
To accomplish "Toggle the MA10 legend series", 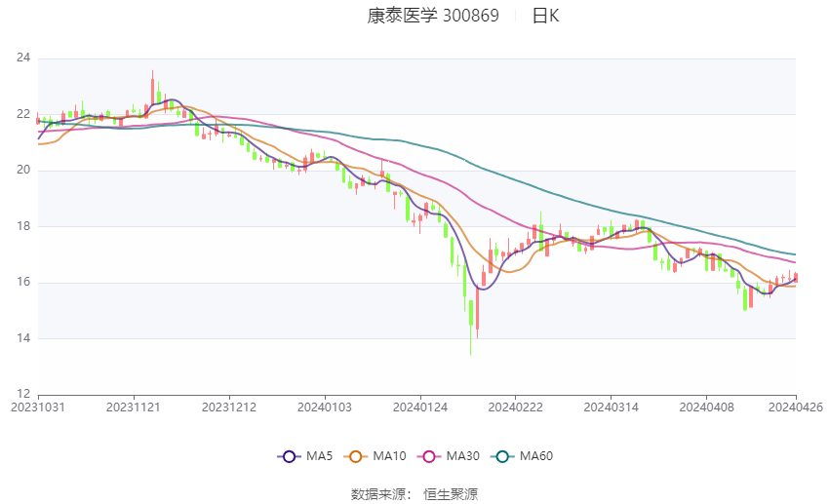I will click(x=375, y=456).
